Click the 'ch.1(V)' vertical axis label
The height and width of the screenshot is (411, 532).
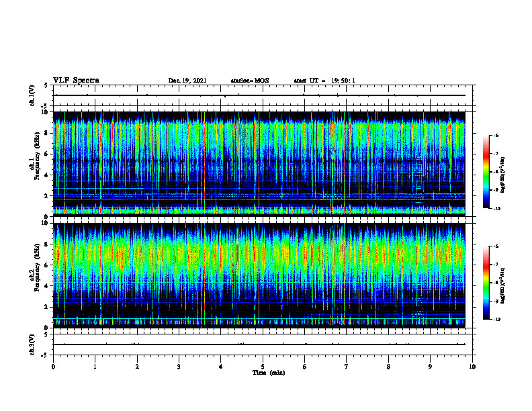tap(32, 95)
